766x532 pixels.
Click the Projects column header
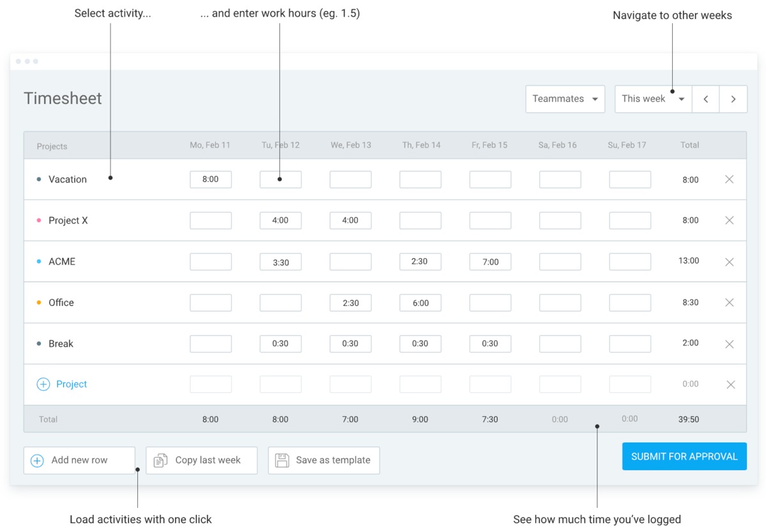52,146
